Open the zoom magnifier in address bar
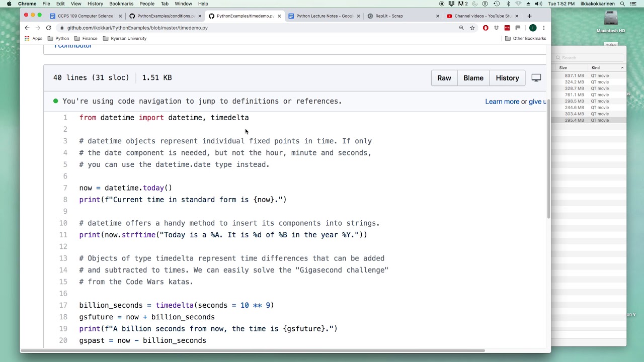644x362 pixels. coord(461,28)
